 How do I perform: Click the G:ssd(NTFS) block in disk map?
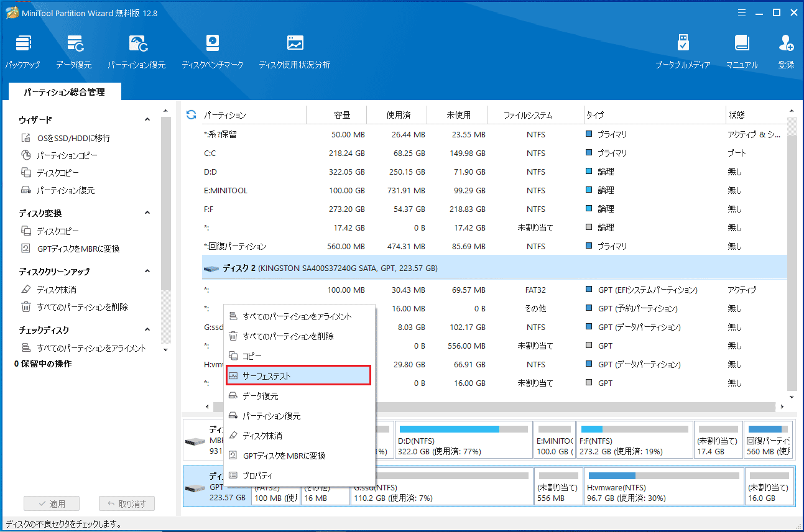pyautogui.click(x=441, y=485)
